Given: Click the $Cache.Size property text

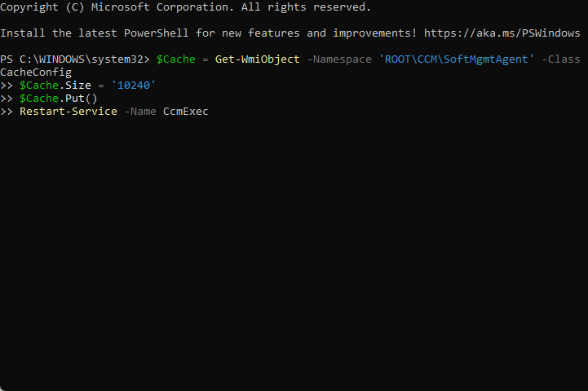Looking at the screenshot, I should coord(55,86).
